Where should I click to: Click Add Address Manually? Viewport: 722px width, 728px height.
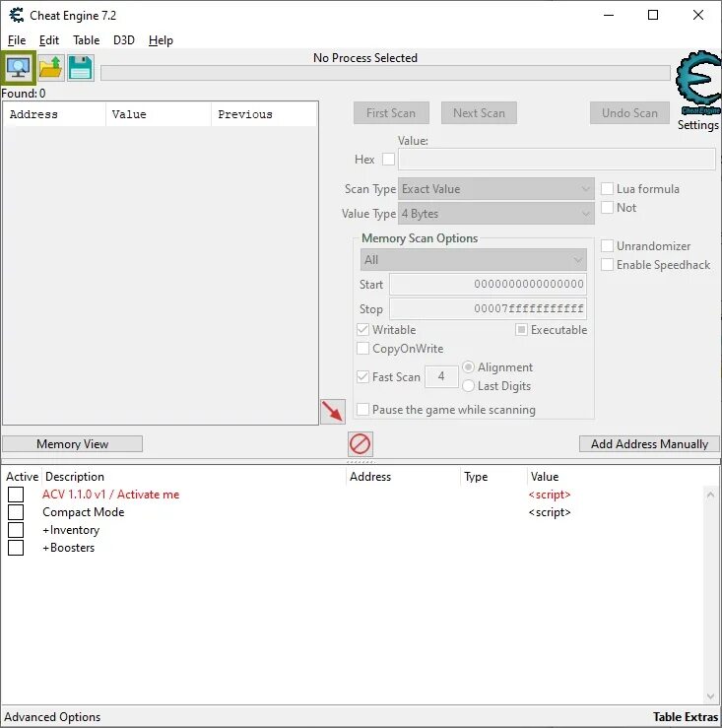click(x=649, y=444)
